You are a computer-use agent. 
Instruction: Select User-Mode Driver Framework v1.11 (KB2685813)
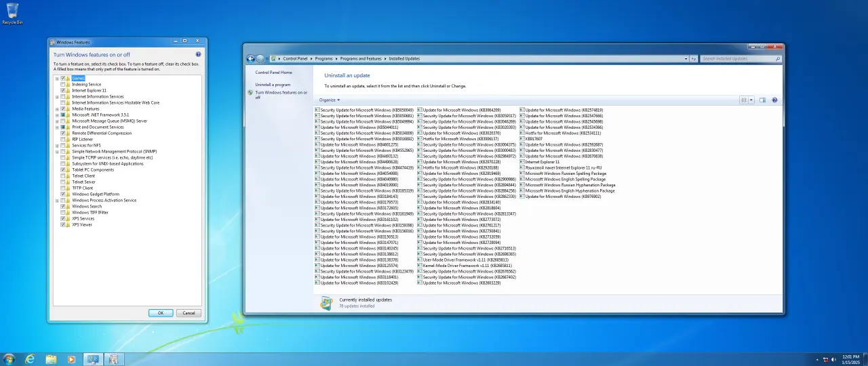pos(462,260)
